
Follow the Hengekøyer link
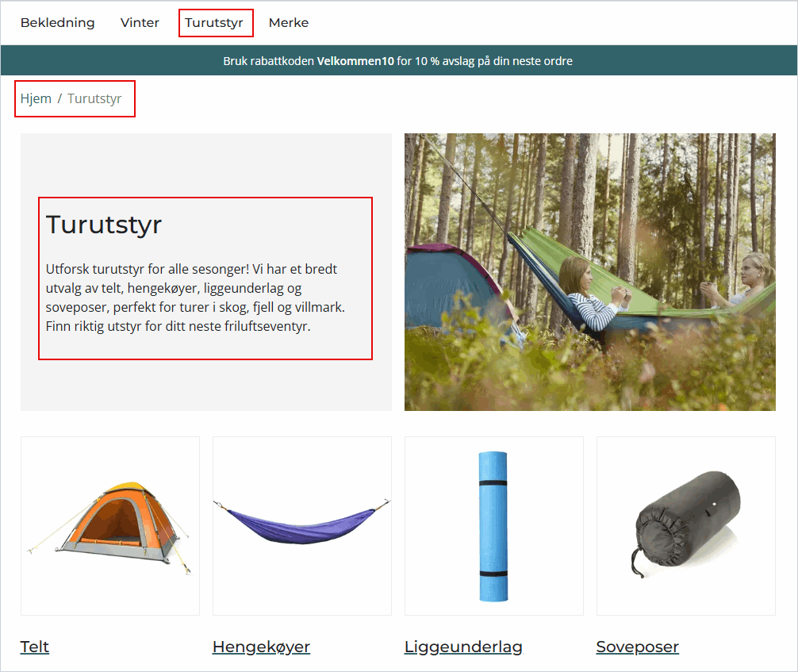click(261, 647)
